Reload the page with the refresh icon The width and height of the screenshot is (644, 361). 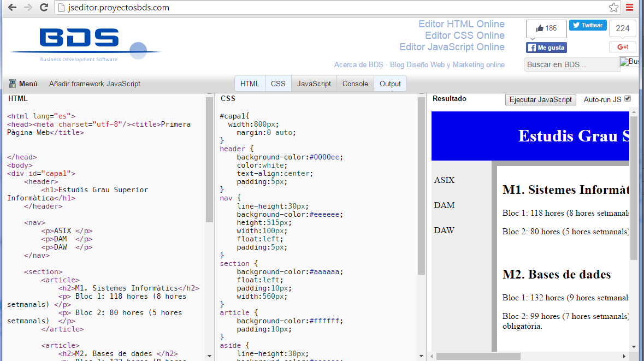(x=44, y=8)
